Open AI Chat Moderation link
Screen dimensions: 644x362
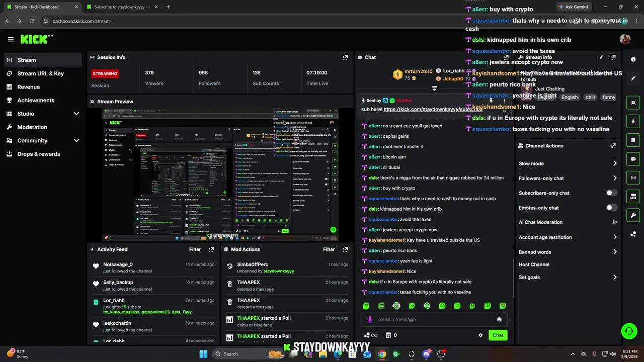coord(568,222)
